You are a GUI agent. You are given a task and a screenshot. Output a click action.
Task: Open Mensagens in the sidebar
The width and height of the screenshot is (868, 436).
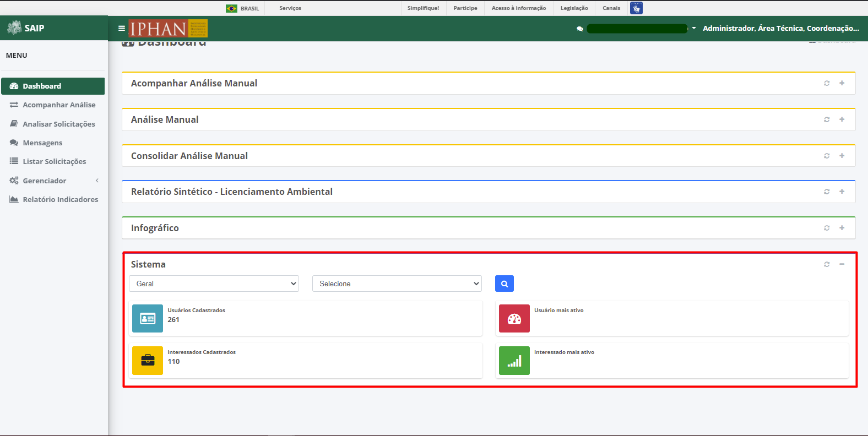[53, 143]
